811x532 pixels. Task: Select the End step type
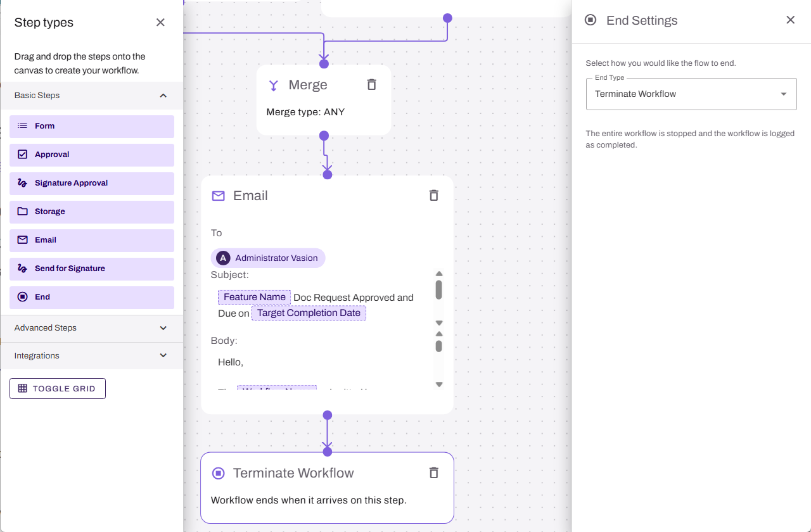pyautogui.click(x=92, y=297)
